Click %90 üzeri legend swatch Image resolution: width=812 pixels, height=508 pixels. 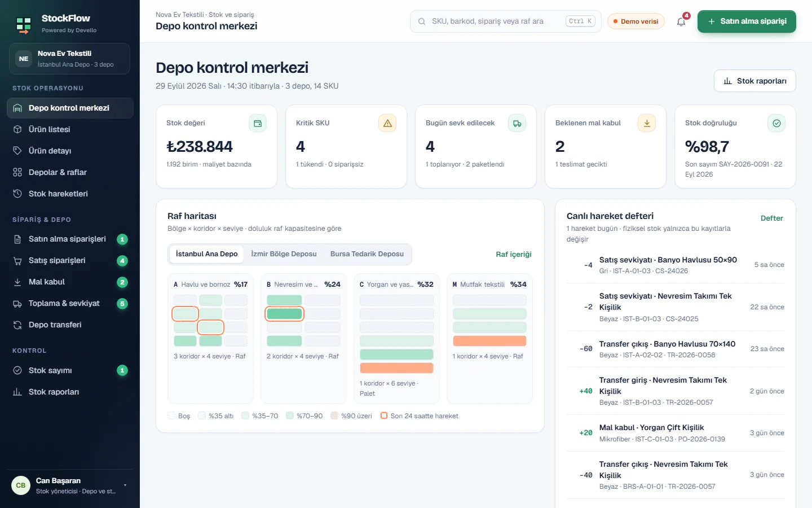(x=334, y=415)
